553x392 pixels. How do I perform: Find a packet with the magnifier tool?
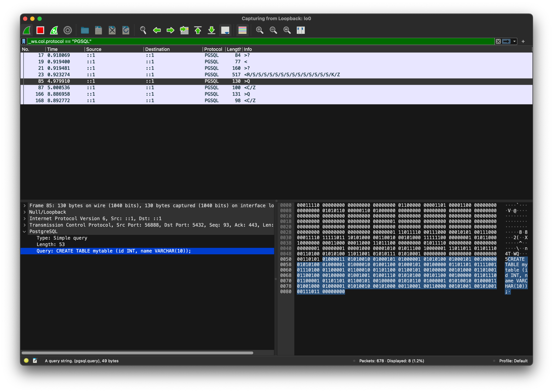click(143, 30)
